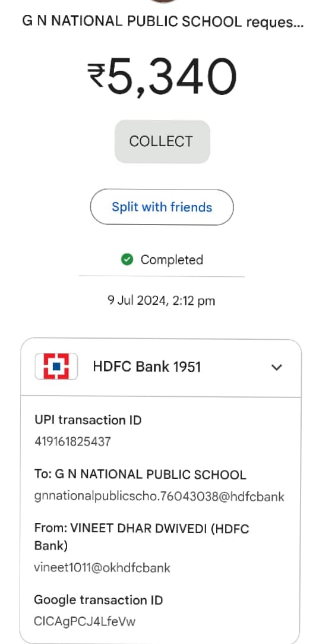Click the UPI transaction ID heading
316x644 pixels.
coord(89,420)
